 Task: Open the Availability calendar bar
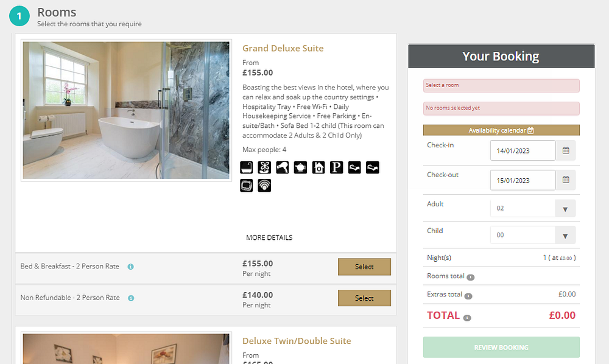click(501, 130)
